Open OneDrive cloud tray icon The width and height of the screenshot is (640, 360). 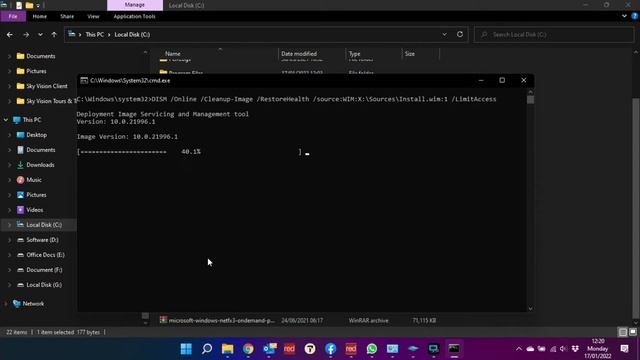[530, 349]
